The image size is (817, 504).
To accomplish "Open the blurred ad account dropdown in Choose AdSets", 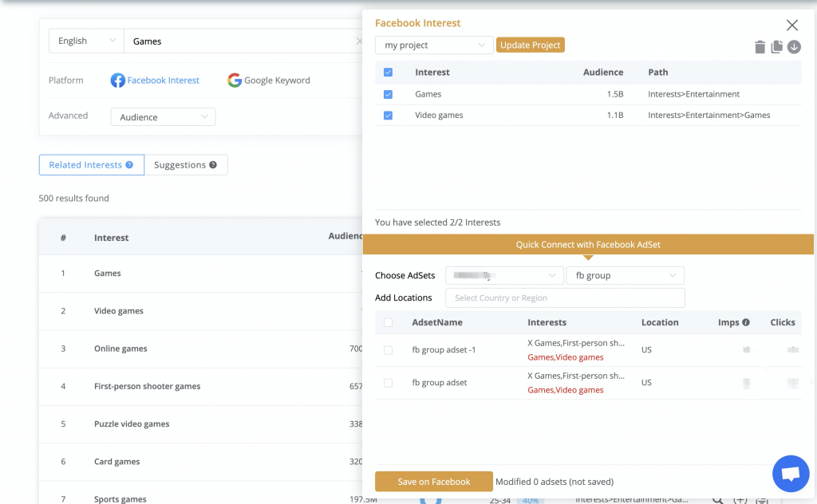I will click(504, 275).
